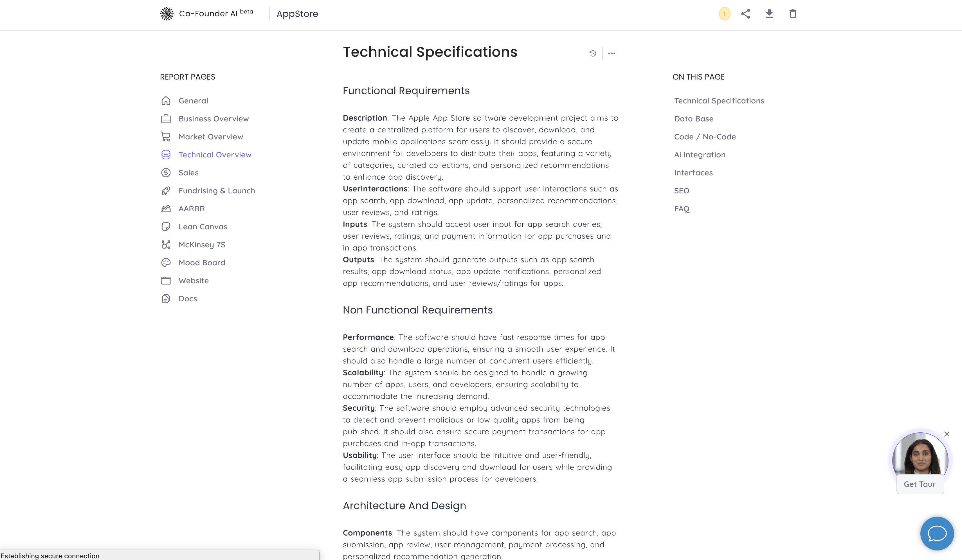Click the share icon in header
Viewport: 962px width, 560px height.
tap(745, 14)
